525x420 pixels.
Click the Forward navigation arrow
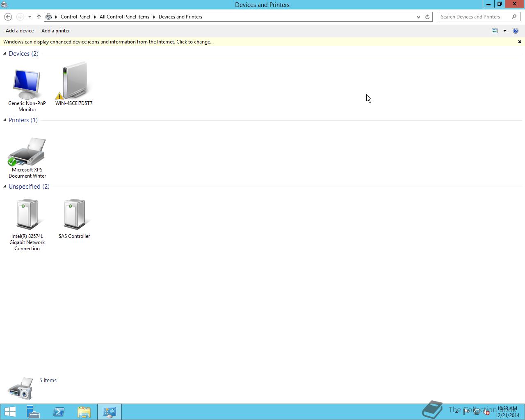20,17
